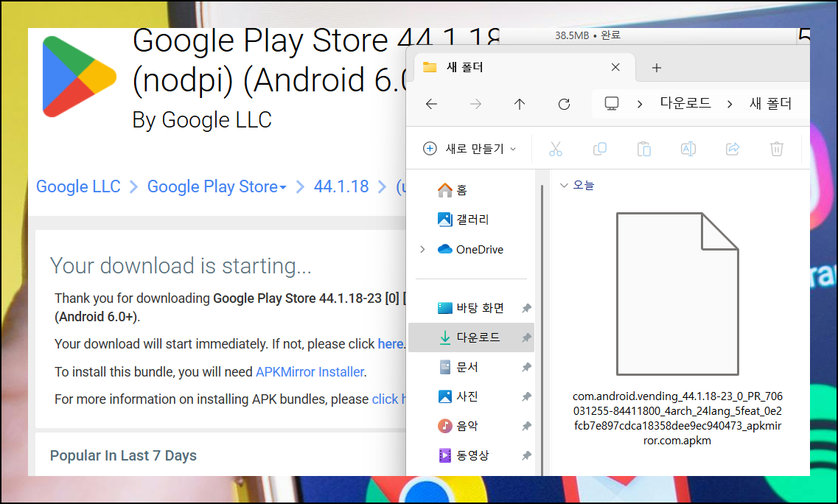Image resolution: width=838 pixels, height=504 pixels.
Task: Open the 새로 만들기 dropdown
Action: (x=469, y=149)
